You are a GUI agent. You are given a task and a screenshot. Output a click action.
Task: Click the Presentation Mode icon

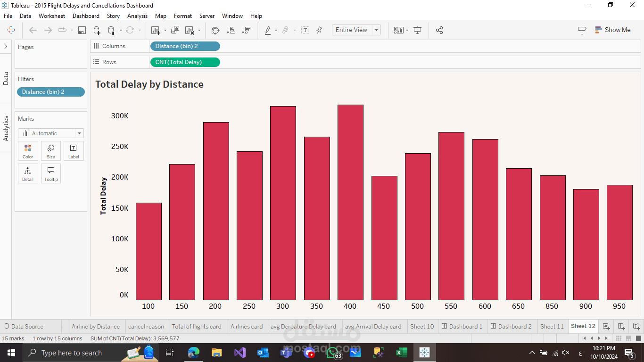pyautogui.click(x=417, y=30)
